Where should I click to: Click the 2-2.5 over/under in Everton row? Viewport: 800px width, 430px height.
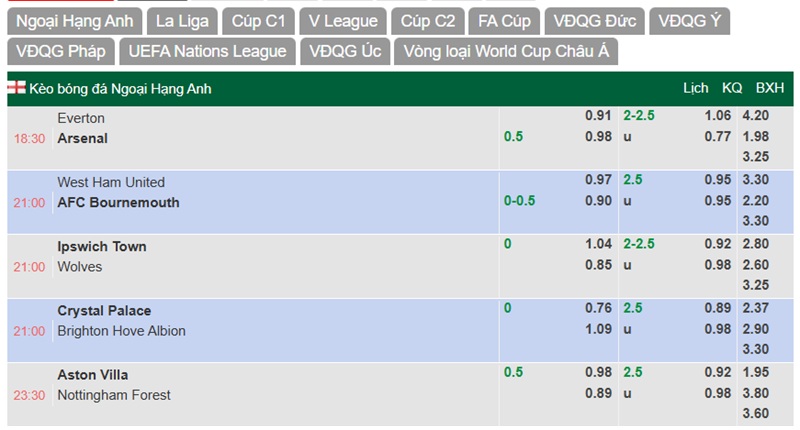[x=639, y=116]
